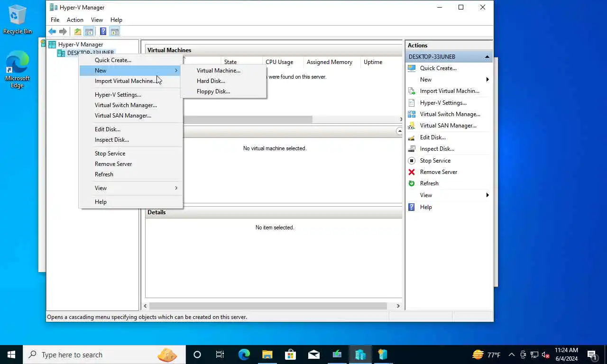Expand the New submenu arrow in context menu
The height and width of the screenshot is (364, 607).
(x=176, y=71)
